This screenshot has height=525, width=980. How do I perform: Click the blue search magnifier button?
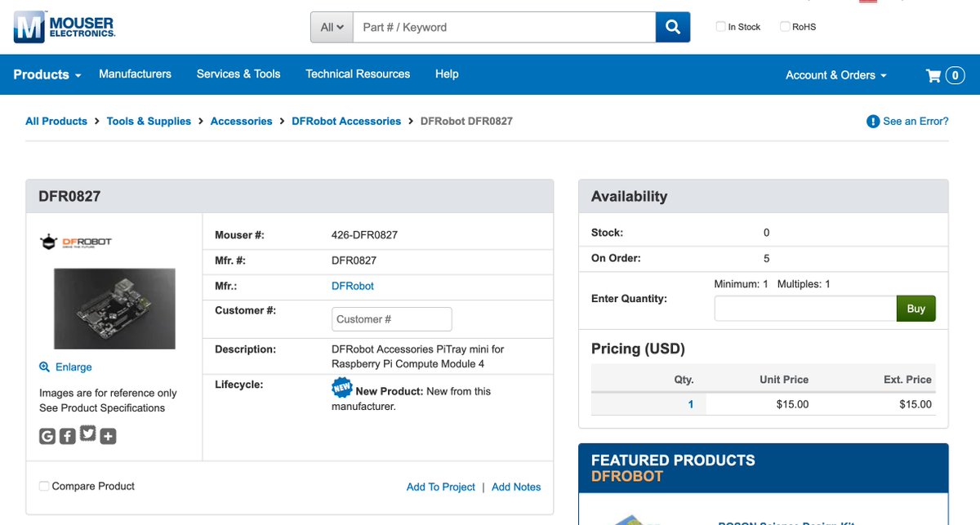(673, 27)
